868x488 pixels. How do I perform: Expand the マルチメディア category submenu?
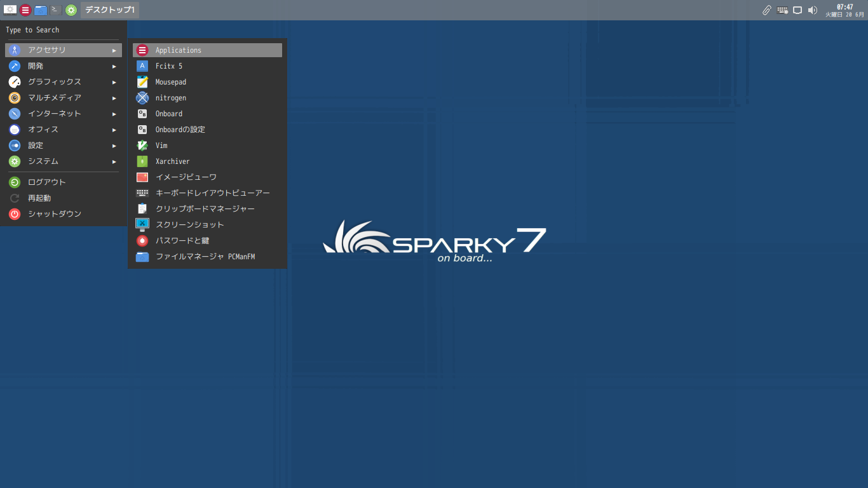pos(64,98)
